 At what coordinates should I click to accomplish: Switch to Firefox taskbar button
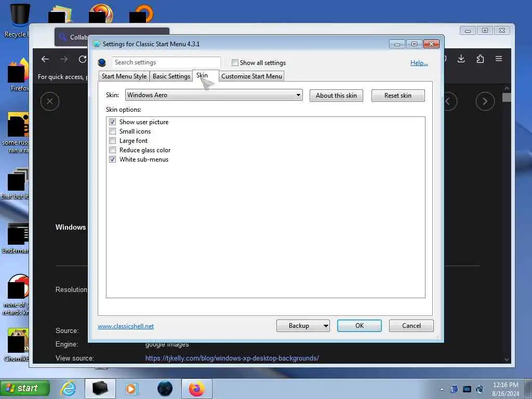(197, 389)
